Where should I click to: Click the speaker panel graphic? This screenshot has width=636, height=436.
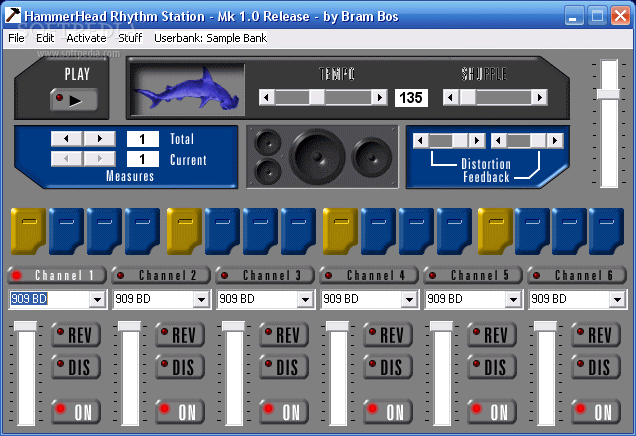[322, 157]
